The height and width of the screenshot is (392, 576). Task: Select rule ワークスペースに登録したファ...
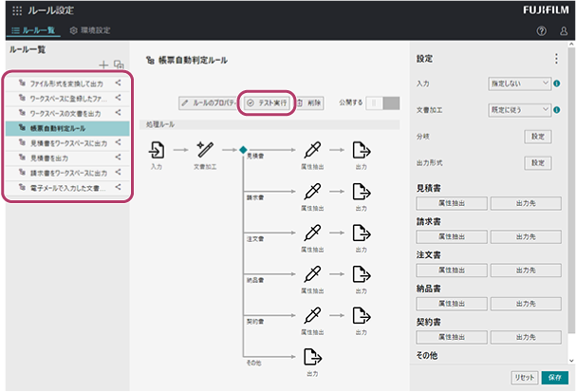click(x=67, y=98)
